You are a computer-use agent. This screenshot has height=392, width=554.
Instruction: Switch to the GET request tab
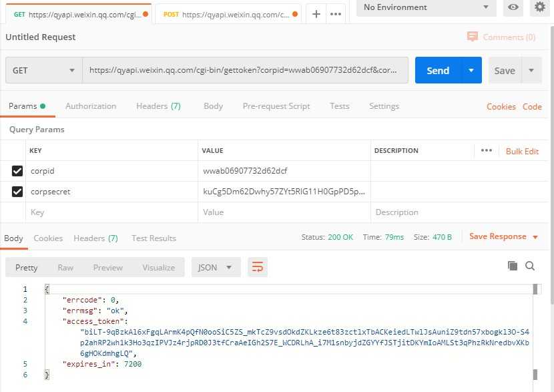pyautogui.click(x=79, y=14)
